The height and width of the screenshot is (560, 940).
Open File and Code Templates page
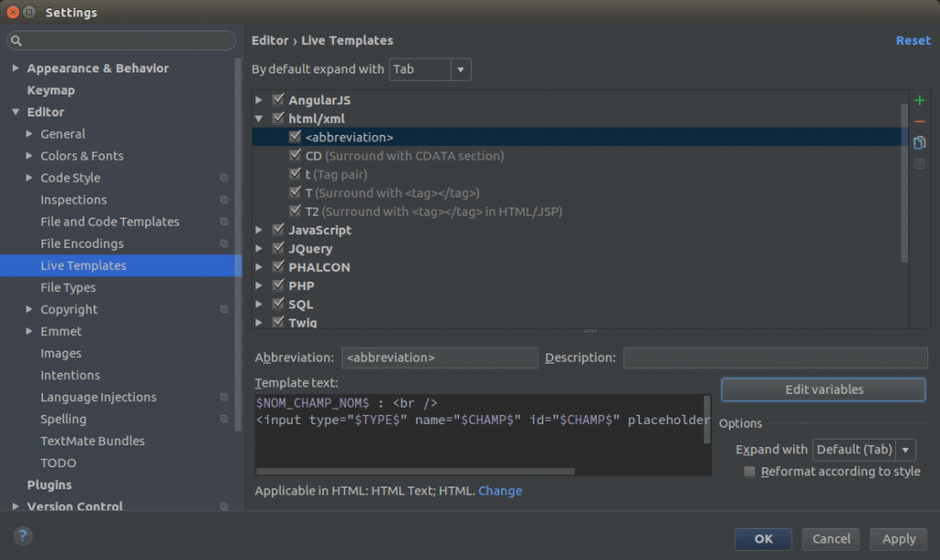[110, 222]
